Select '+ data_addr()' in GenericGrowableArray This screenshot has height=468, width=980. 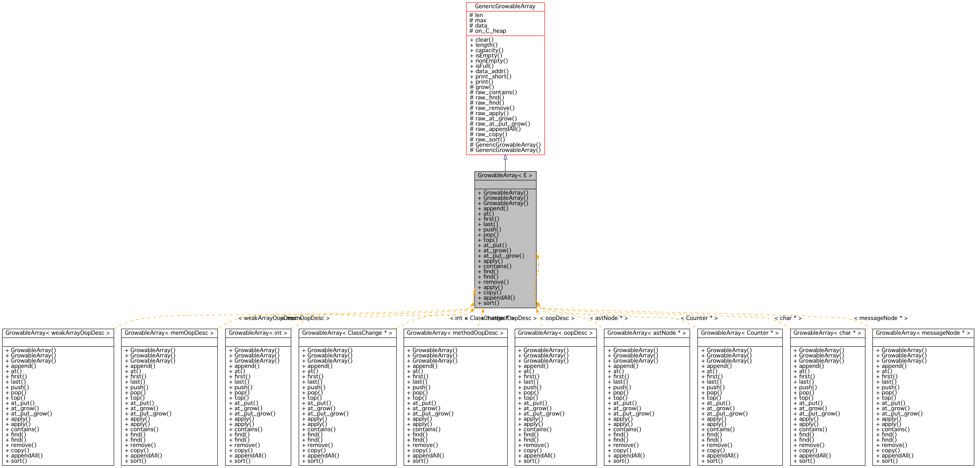(x=489, y=72)
